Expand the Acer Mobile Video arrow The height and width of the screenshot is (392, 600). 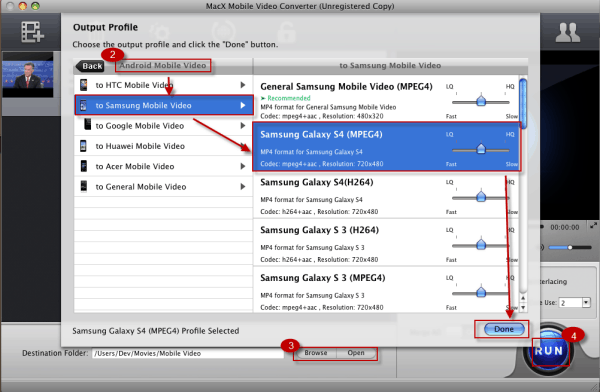click(x=243, y=166)
